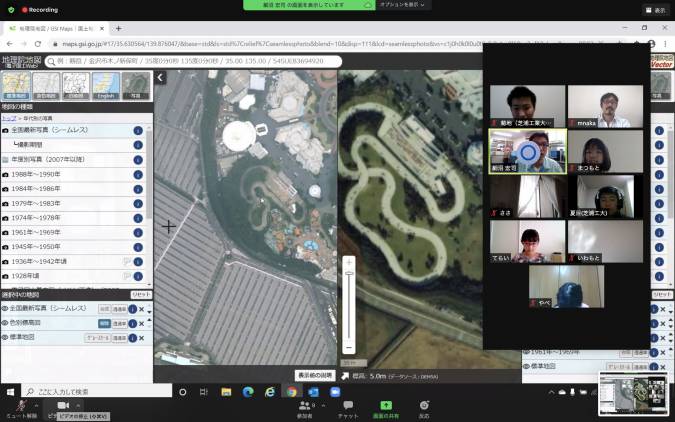
Task: Open info icon for 1974年～1978年 row
Action: [x=138, y=218]
